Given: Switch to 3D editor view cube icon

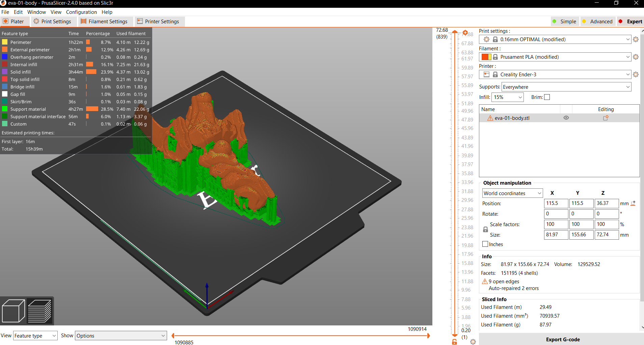Looking at the screenshot, I should point(13,311).
